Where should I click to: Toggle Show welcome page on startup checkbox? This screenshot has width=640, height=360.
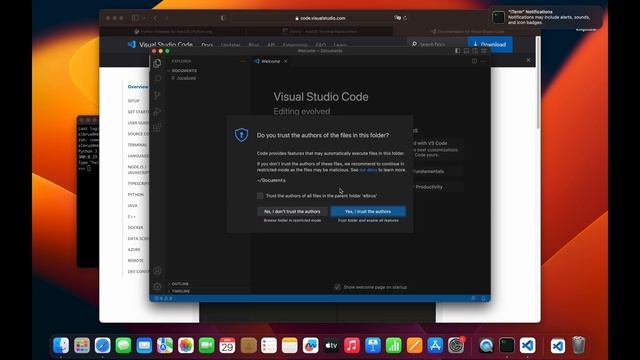337,287
